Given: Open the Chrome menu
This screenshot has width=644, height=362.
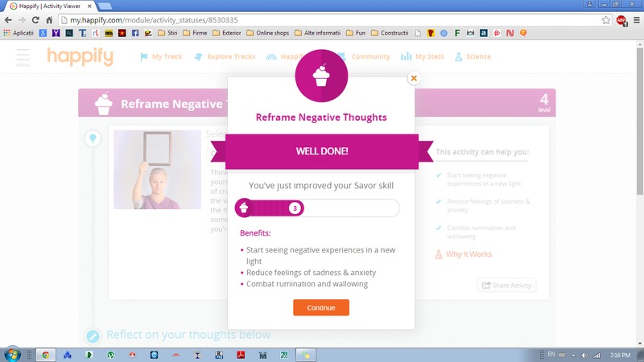Looking at the screenshot, I should pyautogui.click(x=637, y=20).
